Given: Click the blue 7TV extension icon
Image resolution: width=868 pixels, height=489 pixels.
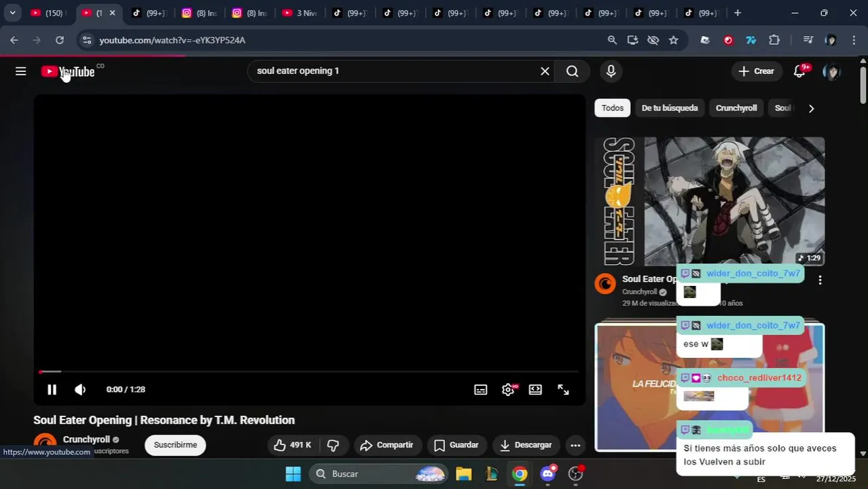Looking at the screenshot, I should tap(751, 40).
